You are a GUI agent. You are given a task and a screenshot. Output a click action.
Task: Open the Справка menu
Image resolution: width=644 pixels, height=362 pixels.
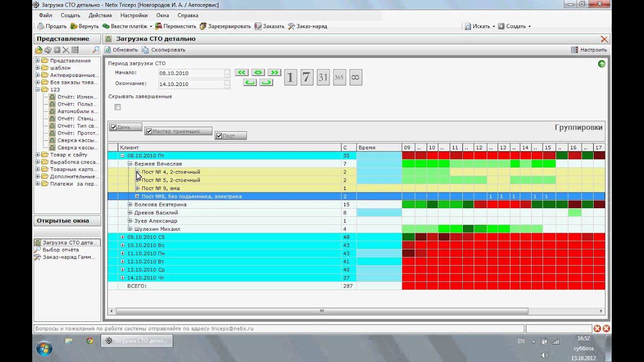click(x=188, y=15)
